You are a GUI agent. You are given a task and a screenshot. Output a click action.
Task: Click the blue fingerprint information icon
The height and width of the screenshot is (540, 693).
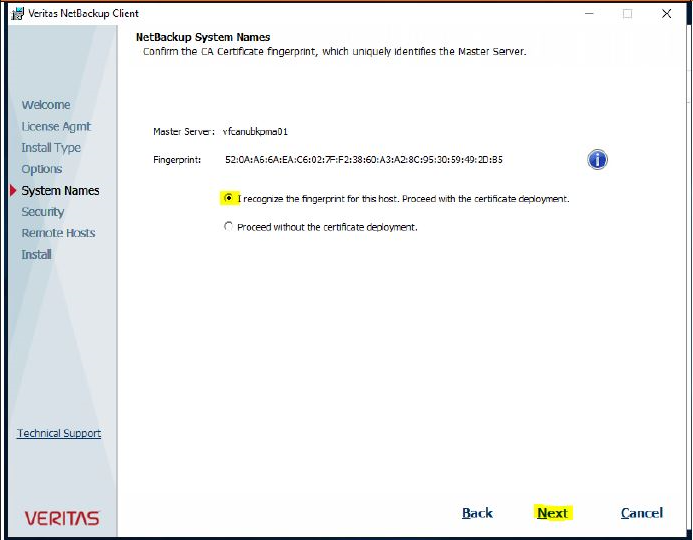click(597, 160)
